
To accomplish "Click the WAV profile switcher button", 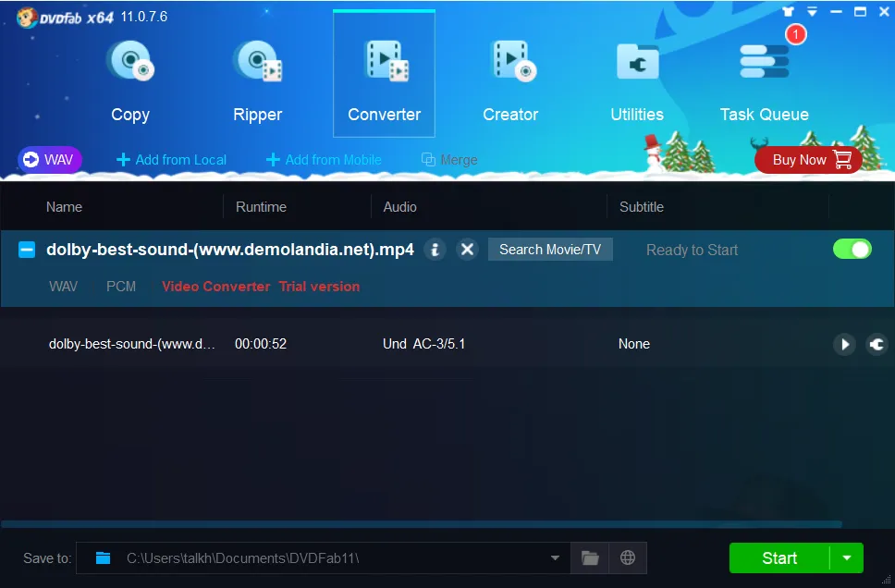I will click(50, 160).
